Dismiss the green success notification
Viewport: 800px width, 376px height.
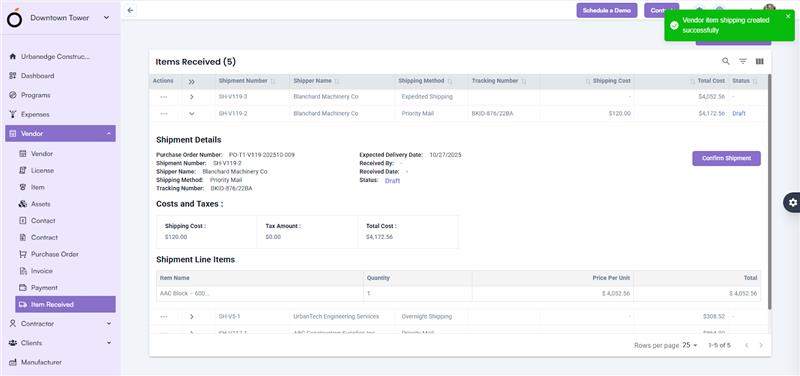[x=788, y=16]
